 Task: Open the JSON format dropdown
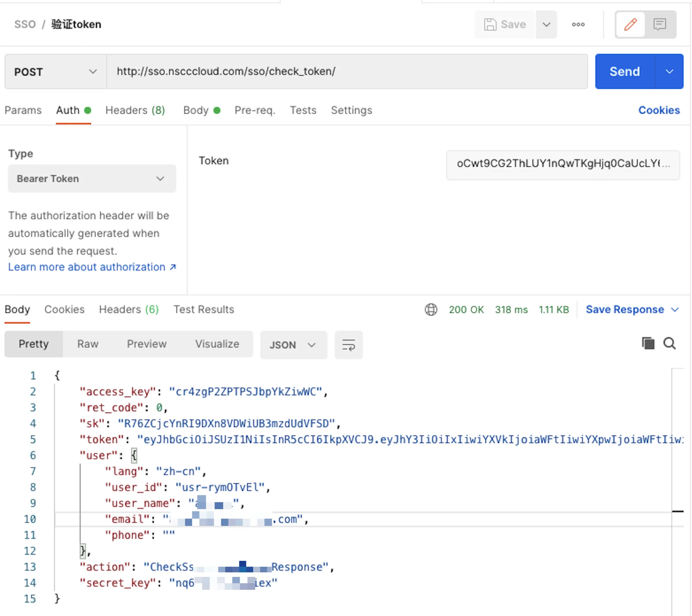click(293, 345)
